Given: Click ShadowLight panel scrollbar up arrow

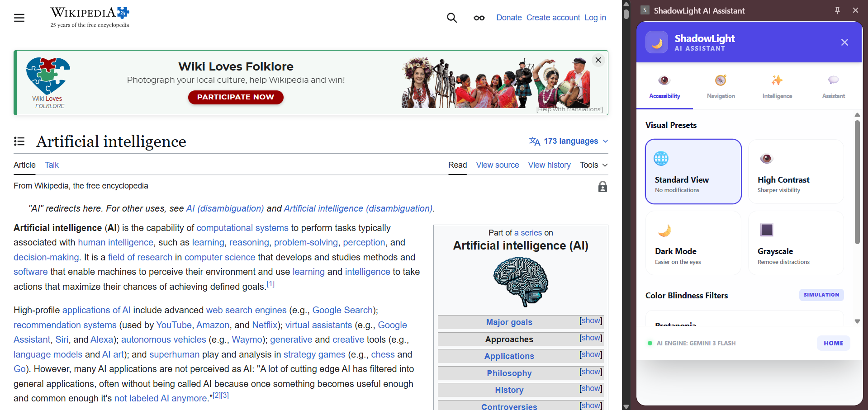Looking at the screenshot, I should coord(857,115).
